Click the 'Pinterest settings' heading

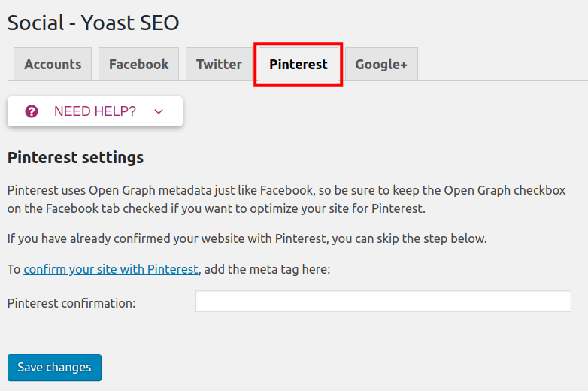[x=75, y=158]
